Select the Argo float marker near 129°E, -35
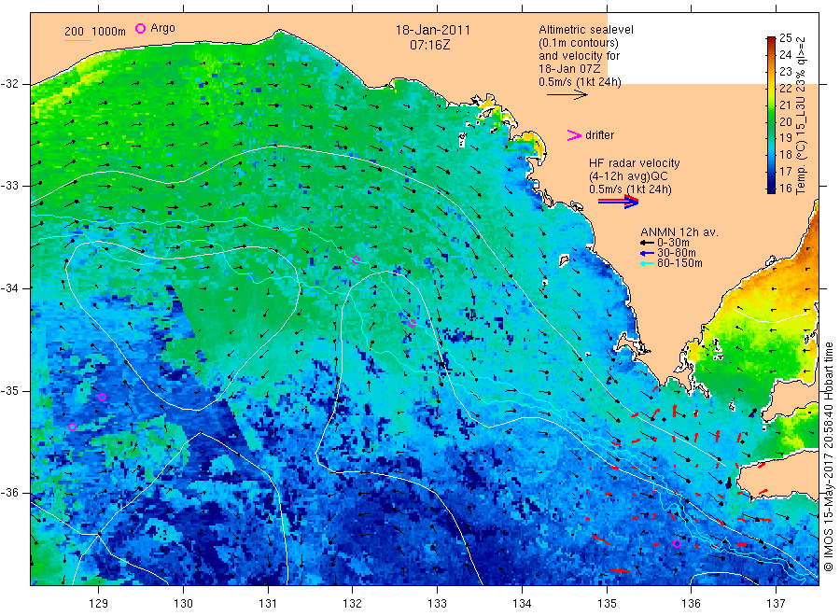Screen dimensions: 840x616 (103, 397)
